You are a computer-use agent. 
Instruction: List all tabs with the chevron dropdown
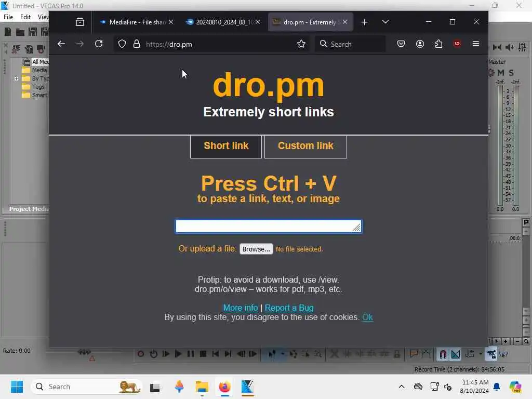point(385,22)
